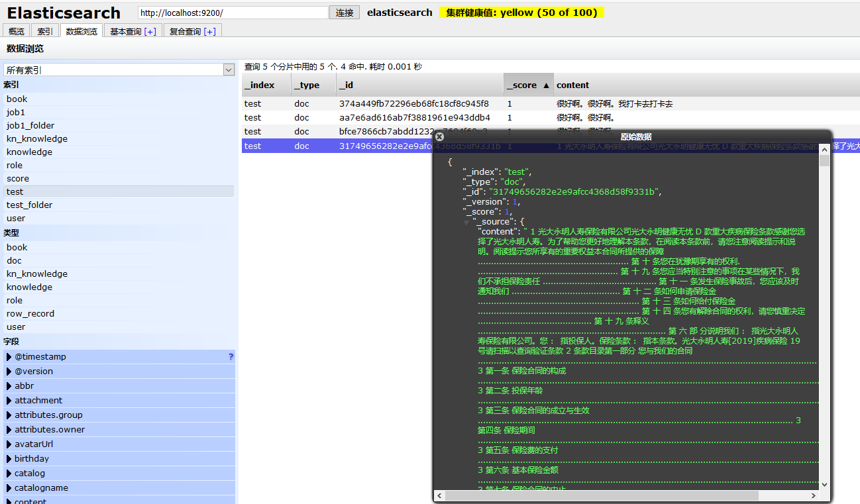Screen dimensions: 860x504
Task: Expand the content field
Action: (8, 501)
